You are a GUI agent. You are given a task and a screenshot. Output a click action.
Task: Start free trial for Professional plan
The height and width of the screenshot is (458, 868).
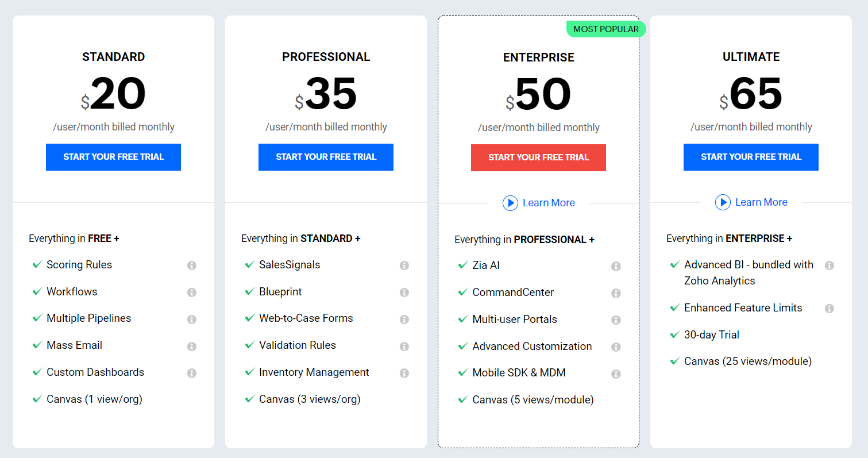(326, 157)
